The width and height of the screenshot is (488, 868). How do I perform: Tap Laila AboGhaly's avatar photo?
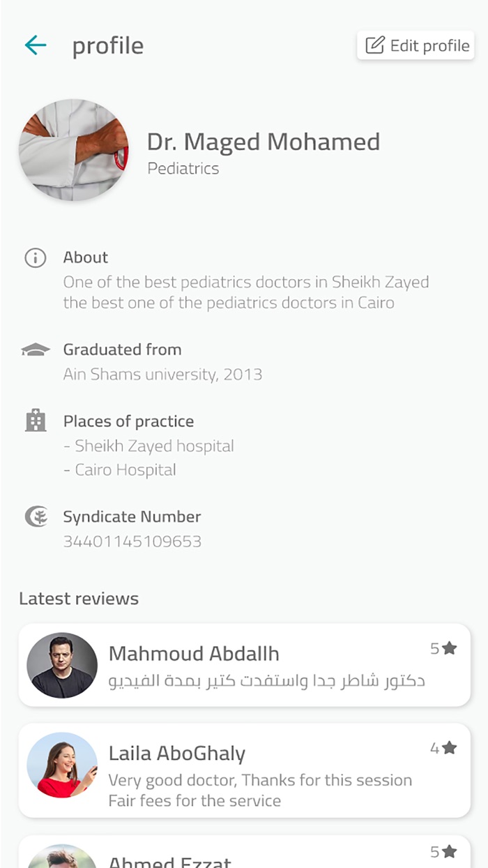pyautogui.click(x=62, y=765)
